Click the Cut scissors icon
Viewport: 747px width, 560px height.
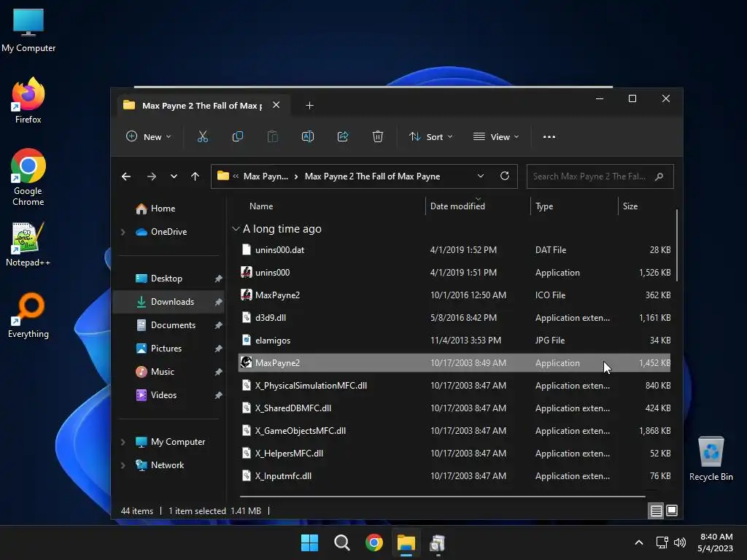coord(203,136)
